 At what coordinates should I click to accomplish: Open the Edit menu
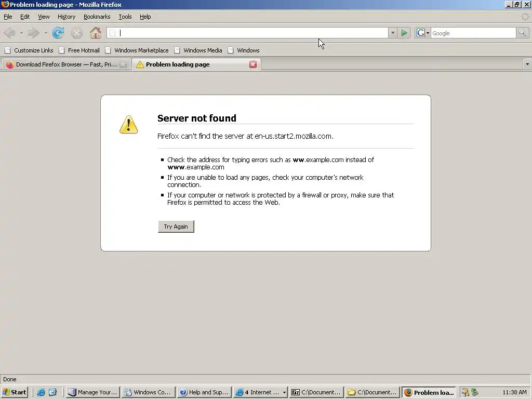pos(25,17)
